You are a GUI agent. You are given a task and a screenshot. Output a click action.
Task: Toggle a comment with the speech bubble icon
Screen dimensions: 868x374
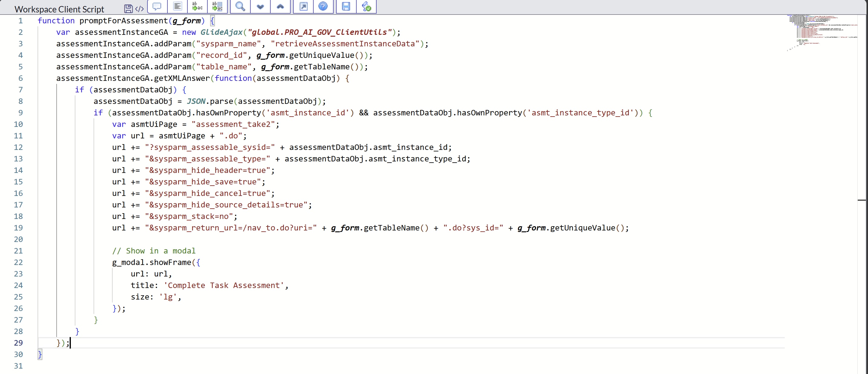157,7
